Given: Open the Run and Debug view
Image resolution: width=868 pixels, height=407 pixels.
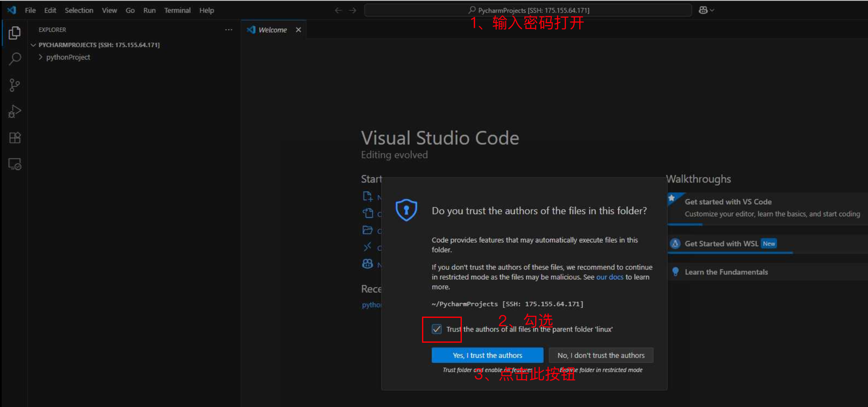Looking at the screenshot, I should pyautogui.click(x=14, y=111).
